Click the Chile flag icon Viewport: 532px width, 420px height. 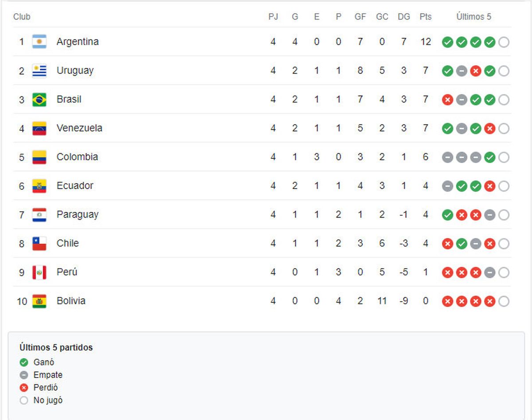click(x=39, y=244)
